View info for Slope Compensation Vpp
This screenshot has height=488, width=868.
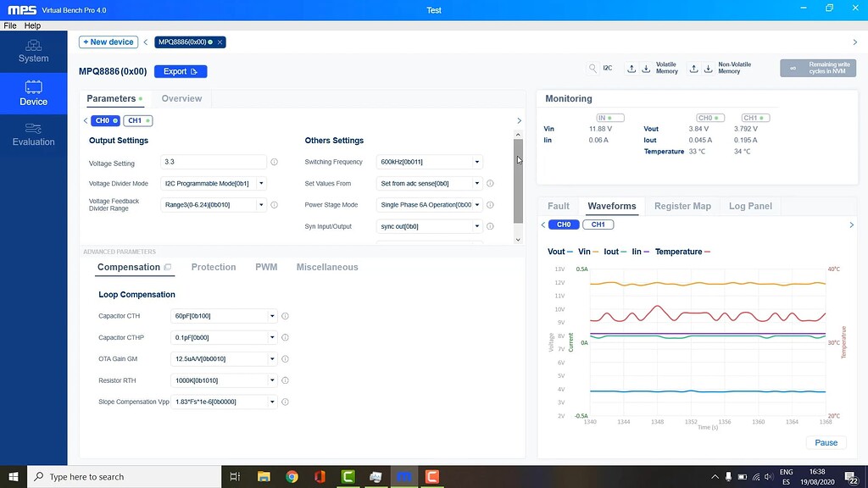pyautogui.click(x=286, y=401)
